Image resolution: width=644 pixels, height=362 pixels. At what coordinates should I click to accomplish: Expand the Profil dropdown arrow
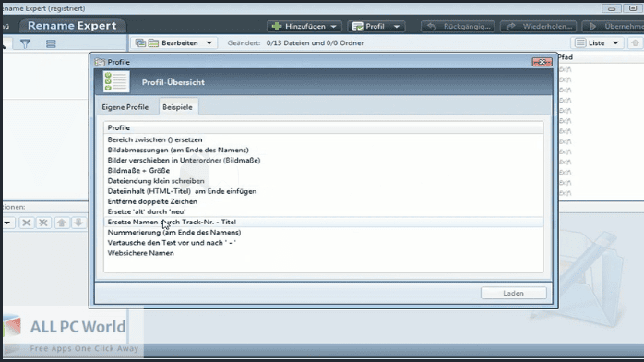pyautogui.click(x=397, y=26)
